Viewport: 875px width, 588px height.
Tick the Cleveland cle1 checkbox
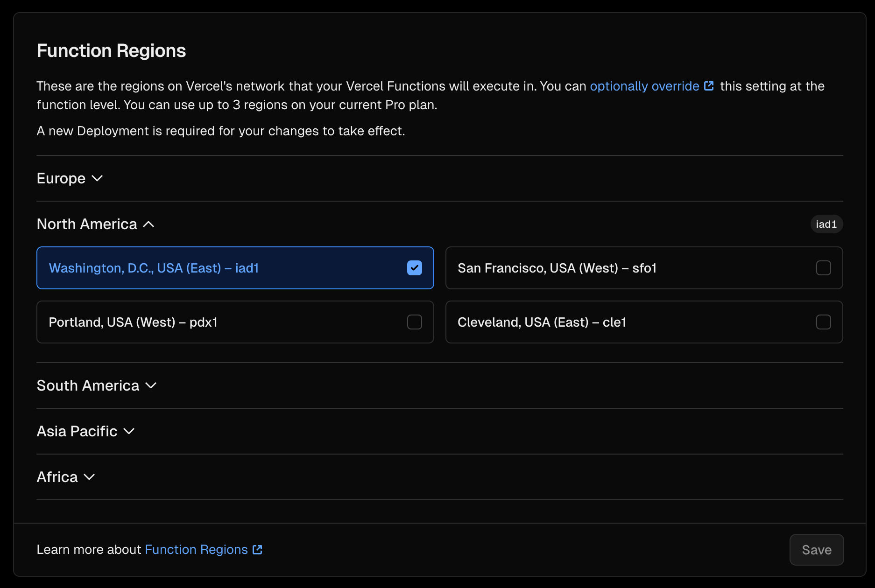[823, 322]
